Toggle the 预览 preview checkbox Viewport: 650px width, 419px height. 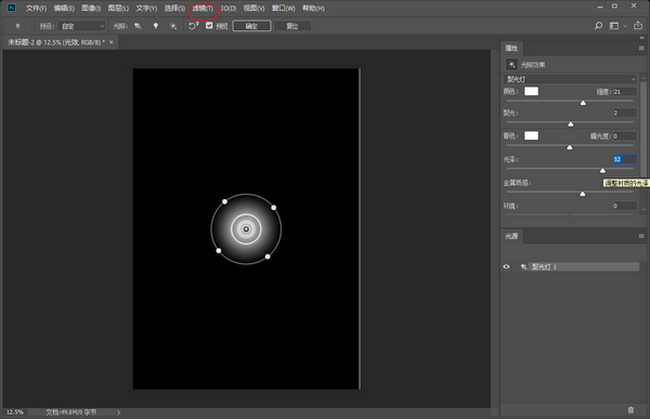(x=210, y=26)
